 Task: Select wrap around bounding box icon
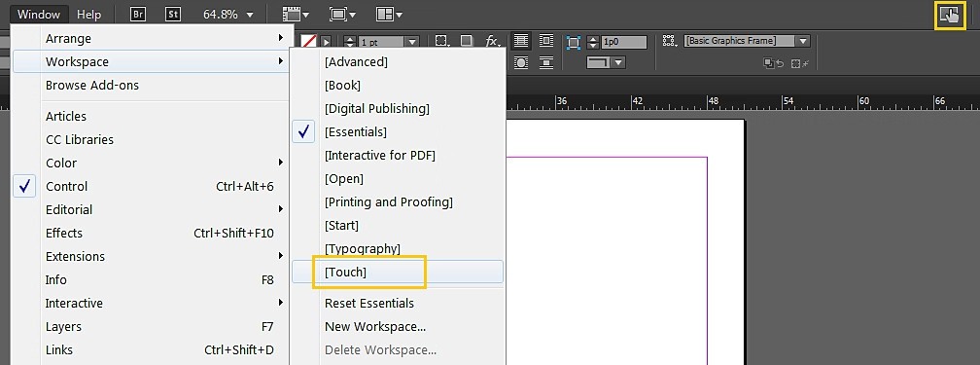545,41
